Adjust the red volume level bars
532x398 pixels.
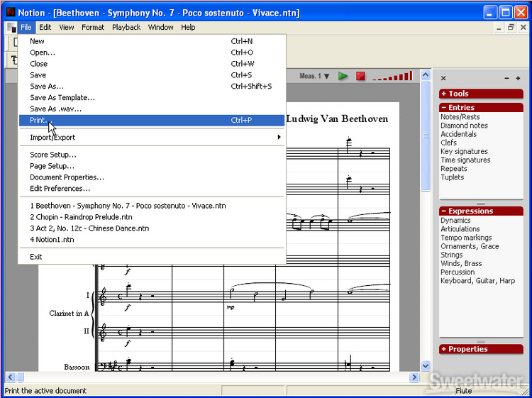392,76
